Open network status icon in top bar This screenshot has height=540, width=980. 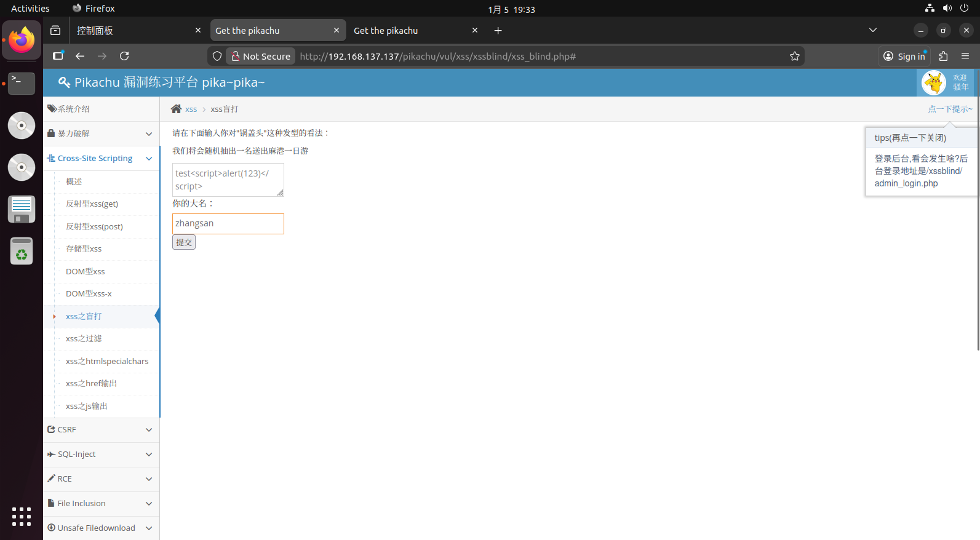tap(930, 8)
